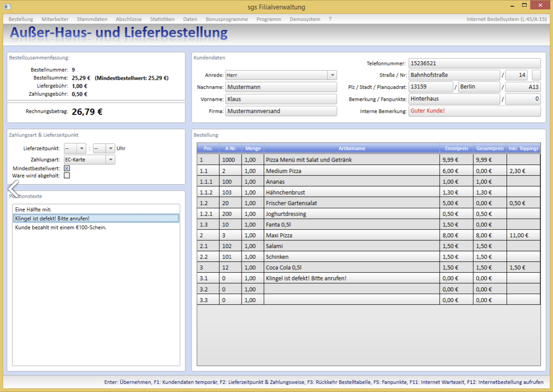
Task: Click the Firma field Mustermannversand
Action: [281, 111]
